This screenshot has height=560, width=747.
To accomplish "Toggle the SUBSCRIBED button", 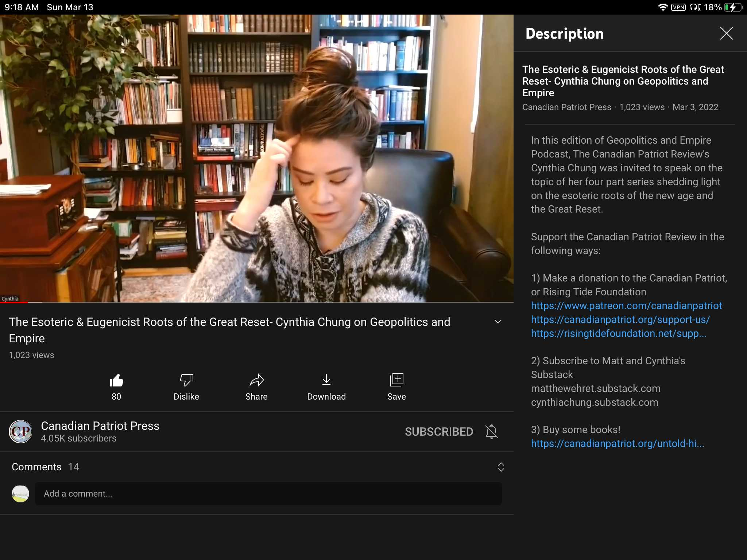I will (439, 432).
